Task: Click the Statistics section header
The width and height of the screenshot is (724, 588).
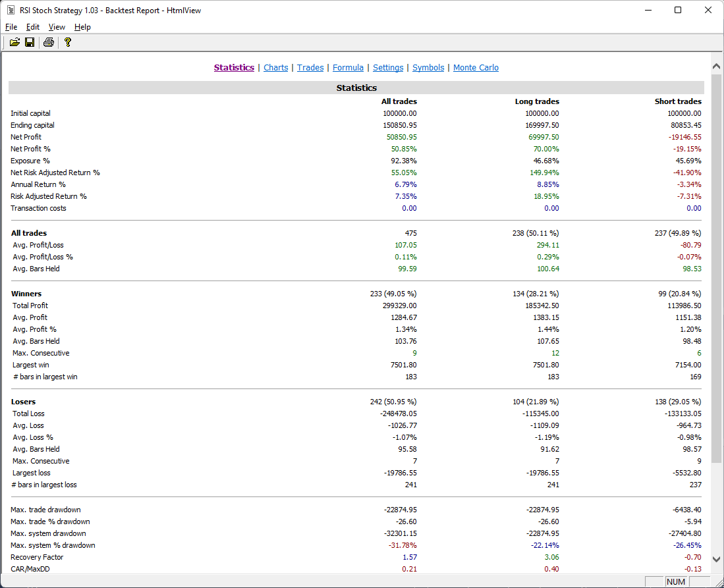Action: [356, 88]
